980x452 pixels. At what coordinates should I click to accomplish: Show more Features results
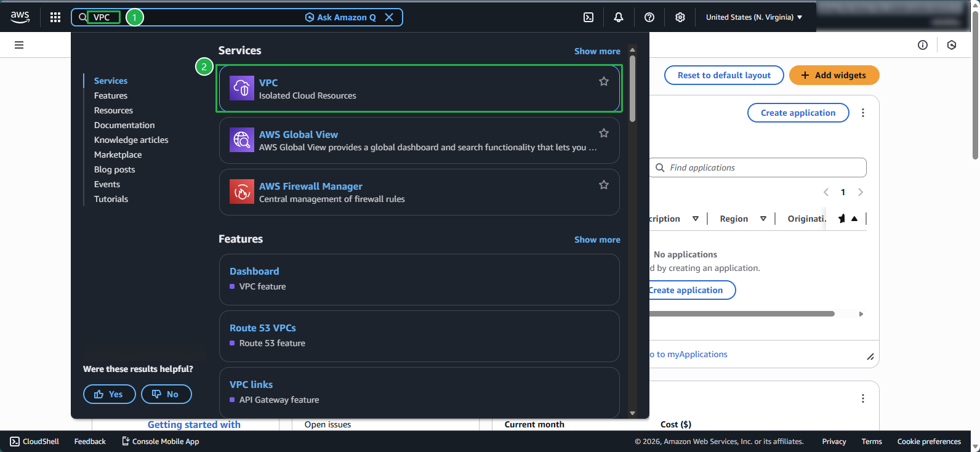pyautogui.click(x=597, y=240)
